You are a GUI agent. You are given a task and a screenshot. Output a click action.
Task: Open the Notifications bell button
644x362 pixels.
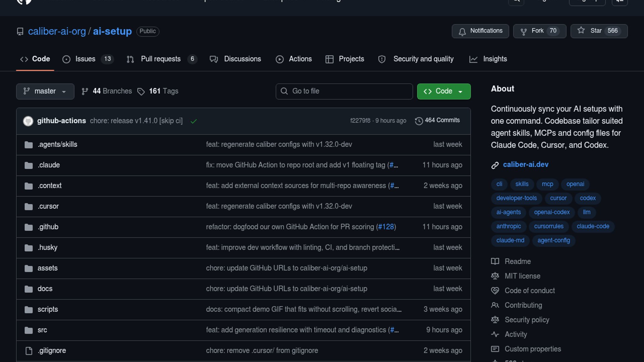click(x=480, y=31)
